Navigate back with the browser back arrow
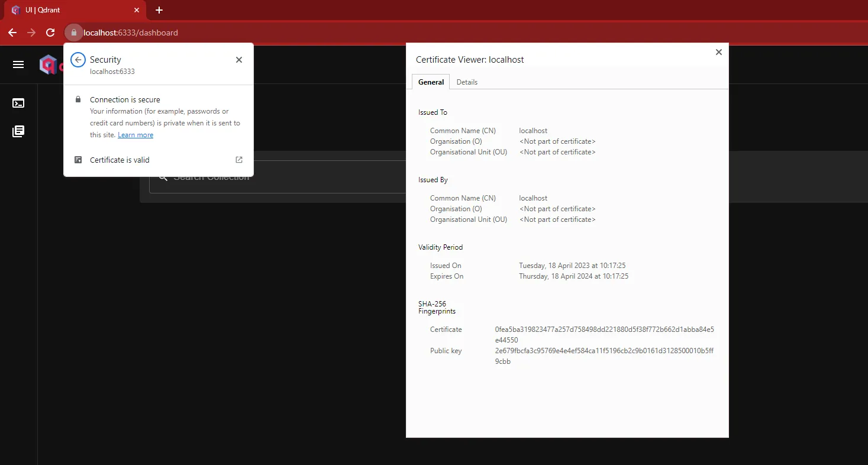The height and width of the screenshot is (465, 868). click(12, 33)
